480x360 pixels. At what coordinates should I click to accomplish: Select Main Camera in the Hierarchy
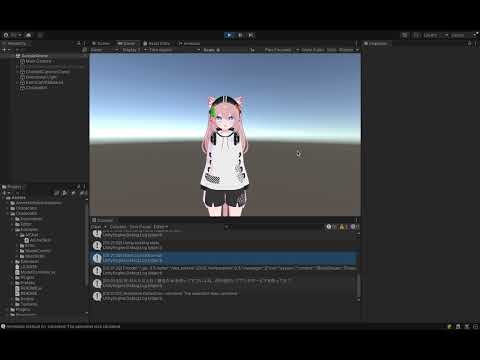[39, 61]
